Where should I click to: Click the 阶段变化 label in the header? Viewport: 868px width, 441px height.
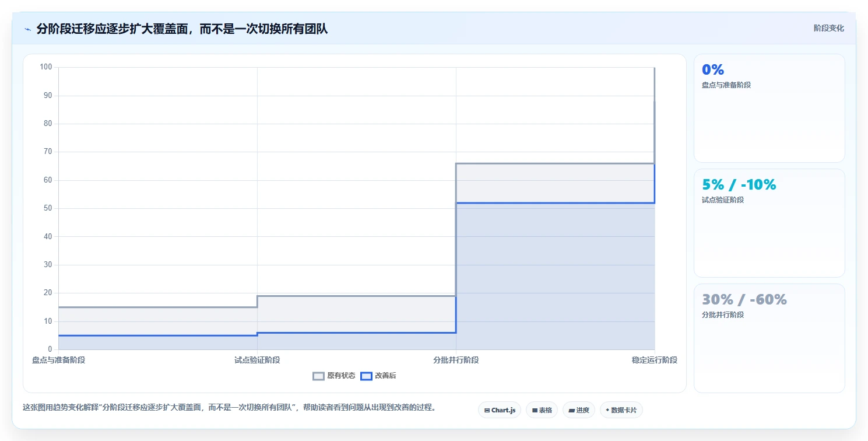(828, 28)
